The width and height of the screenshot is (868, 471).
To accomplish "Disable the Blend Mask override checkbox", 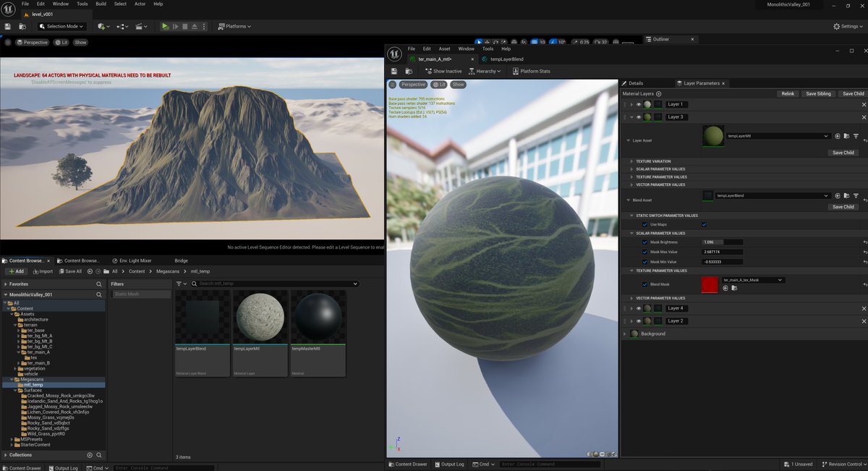I will 645,284.
